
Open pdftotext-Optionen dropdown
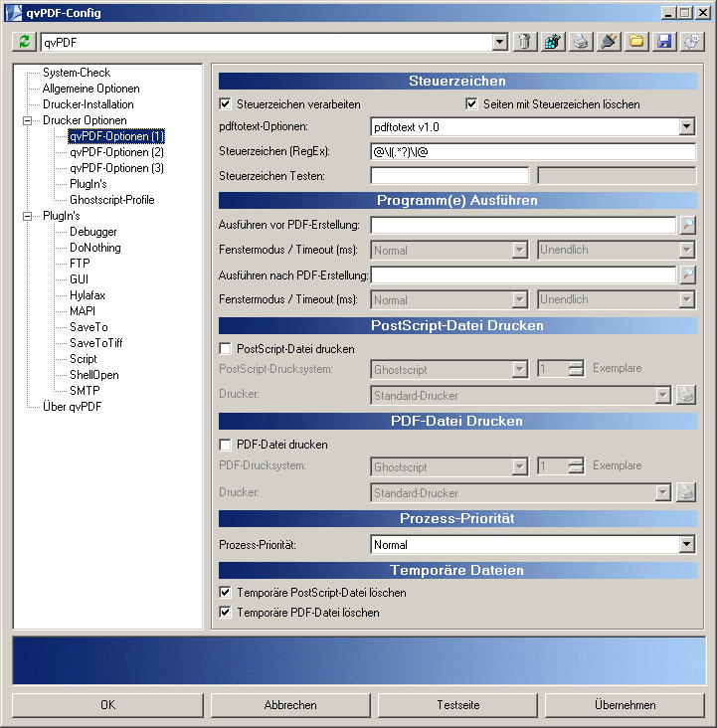(686, 126)
